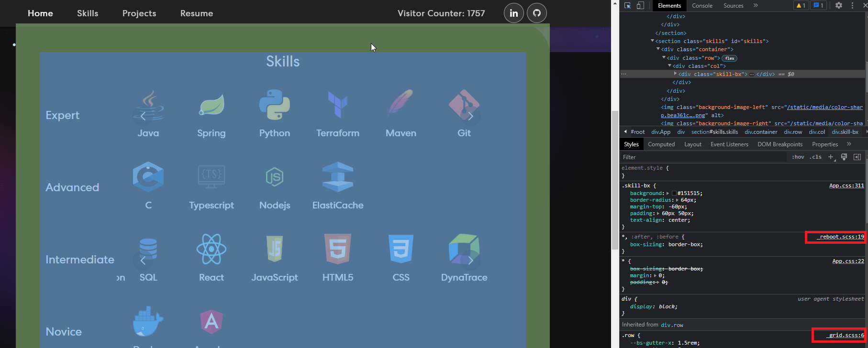Open the Layout tab
Image resolution: width=868 pixels, height=348 pixels.
tap(692, 144)
